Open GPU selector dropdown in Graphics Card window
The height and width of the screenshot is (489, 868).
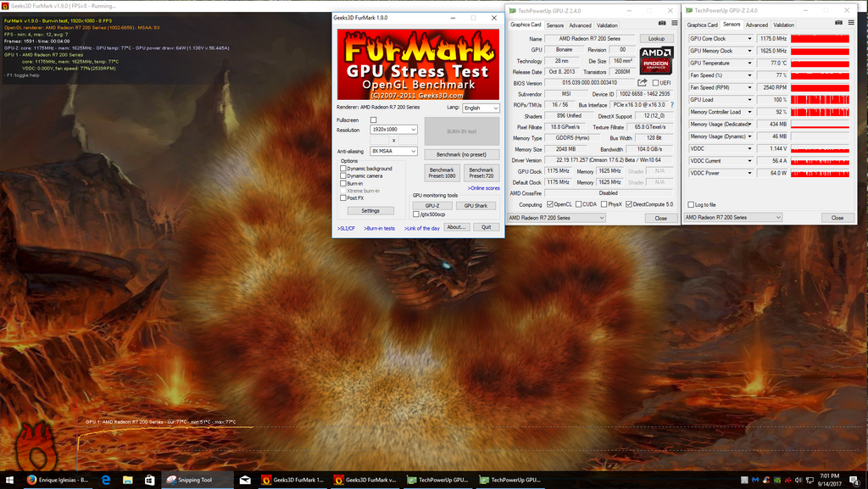[x=556, y=218]
